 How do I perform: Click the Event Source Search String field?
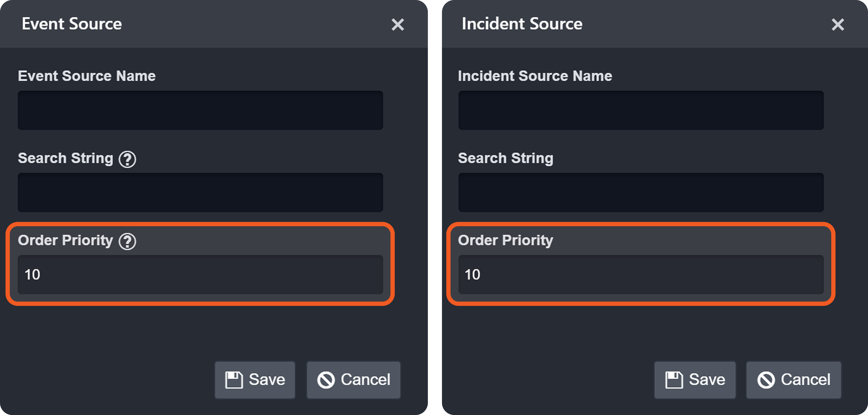[200, 192]
